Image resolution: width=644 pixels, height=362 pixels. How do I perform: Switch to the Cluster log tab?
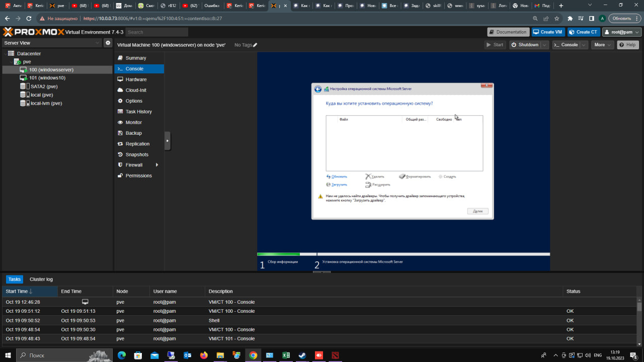pos(41,279)
